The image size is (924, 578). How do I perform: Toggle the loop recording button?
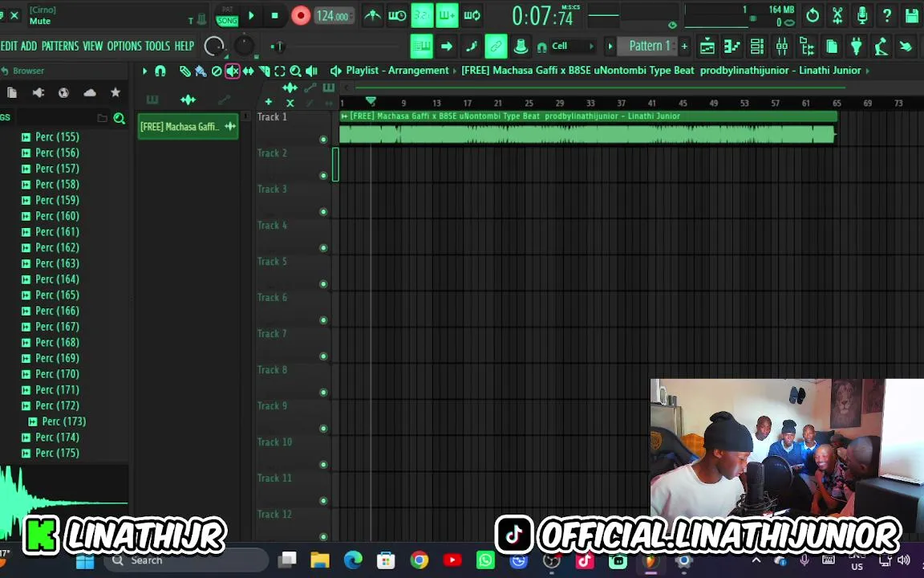472,15
